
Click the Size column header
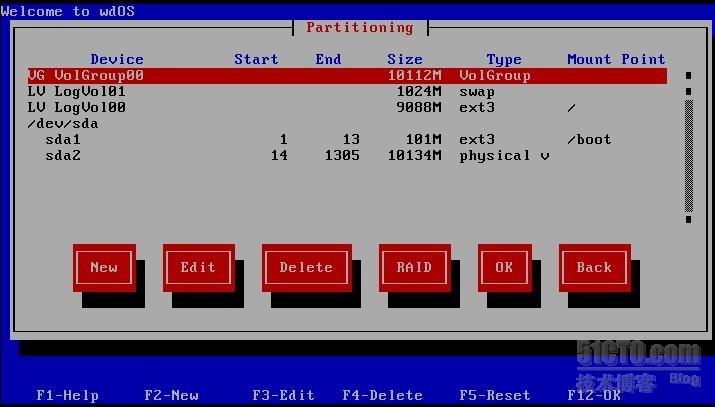click(x=404, y=59)
